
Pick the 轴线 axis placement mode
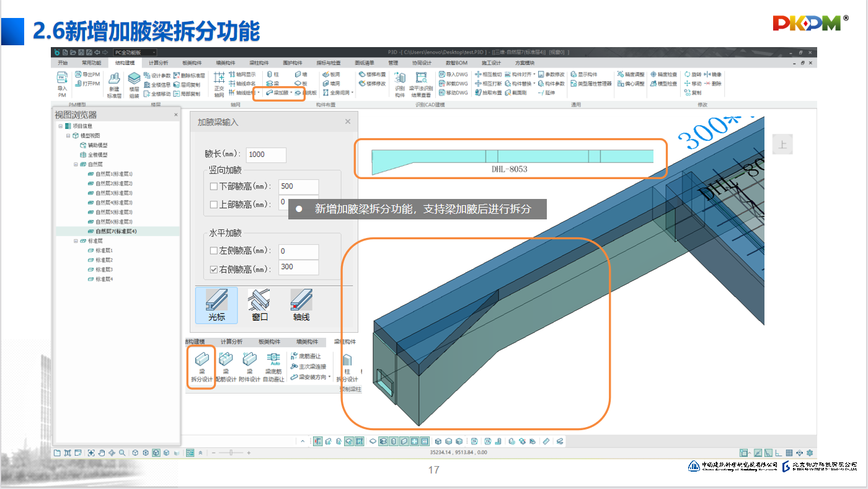[x=301, y=305]
